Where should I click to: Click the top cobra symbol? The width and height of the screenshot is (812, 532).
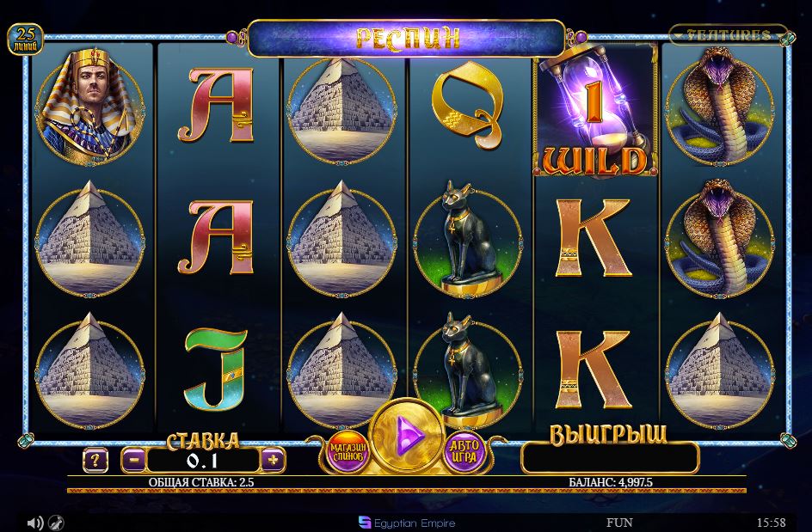[x=720, y=106]
